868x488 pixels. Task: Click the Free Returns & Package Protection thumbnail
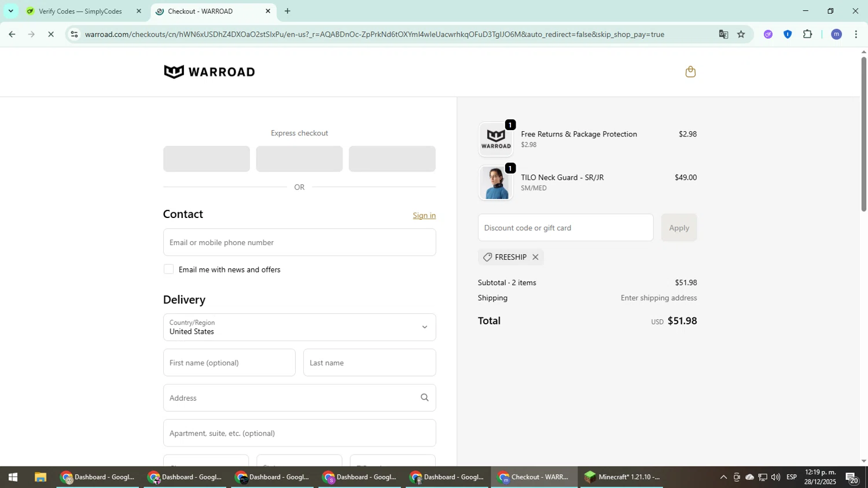pos(495,139)
